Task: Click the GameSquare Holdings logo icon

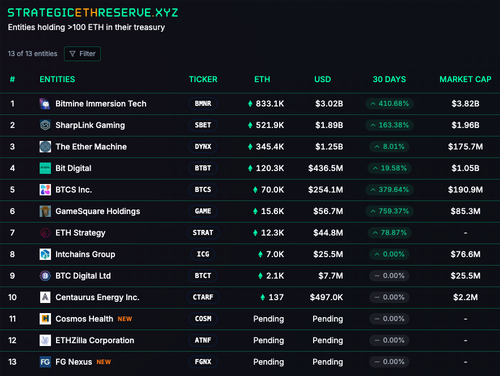Action: [x=45, y=211]
